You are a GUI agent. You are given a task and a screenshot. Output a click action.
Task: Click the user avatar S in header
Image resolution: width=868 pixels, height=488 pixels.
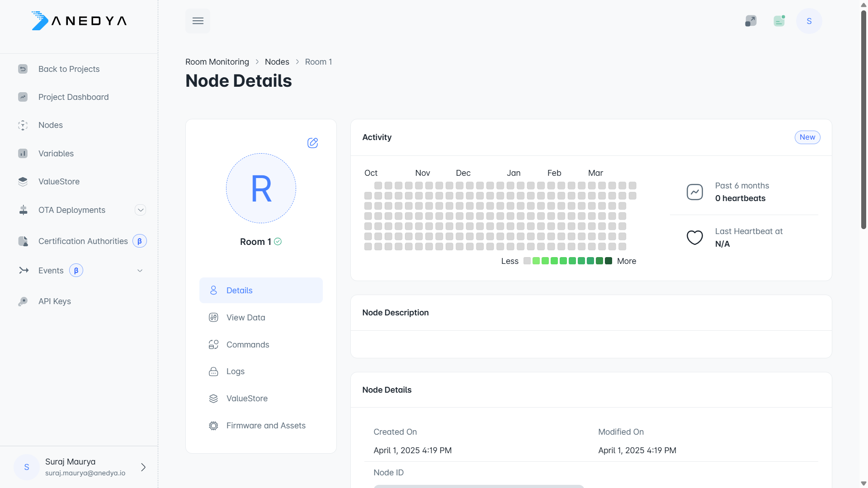809,21
